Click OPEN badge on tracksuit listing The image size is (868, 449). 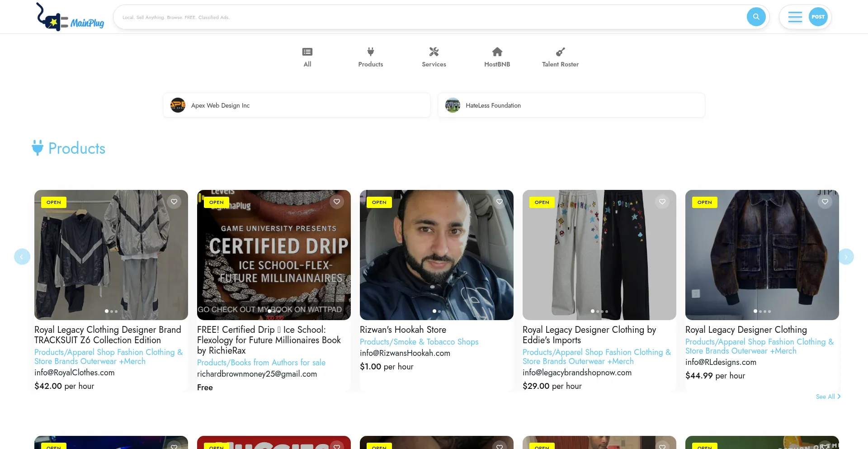coord(54,202)
